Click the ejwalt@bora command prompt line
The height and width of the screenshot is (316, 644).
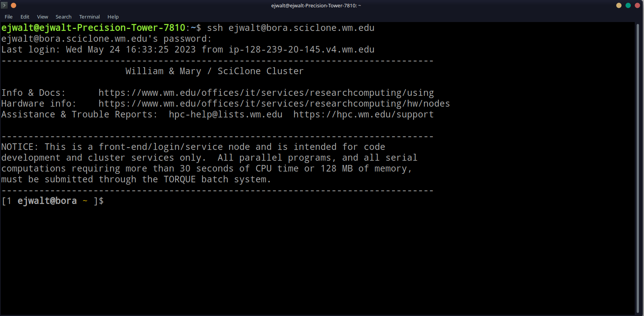tap(53, 201)
